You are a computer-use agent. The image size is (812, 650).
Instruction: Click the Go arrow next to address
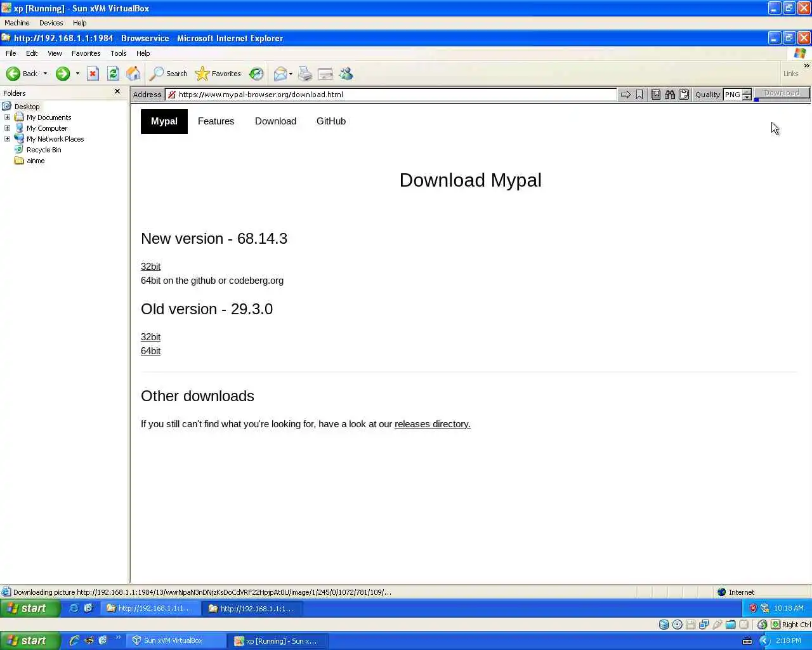(x=625, y=95)
